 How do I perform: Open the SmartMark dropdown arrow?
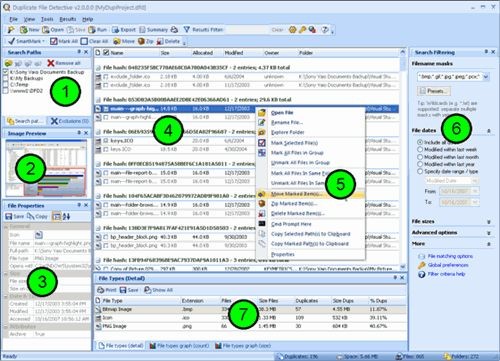point(43,41)
